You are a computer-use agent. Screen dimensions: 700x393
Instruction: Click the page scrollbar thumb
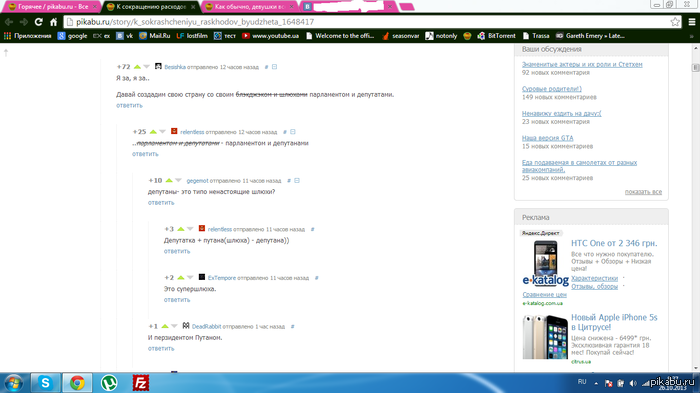(696, 67)
